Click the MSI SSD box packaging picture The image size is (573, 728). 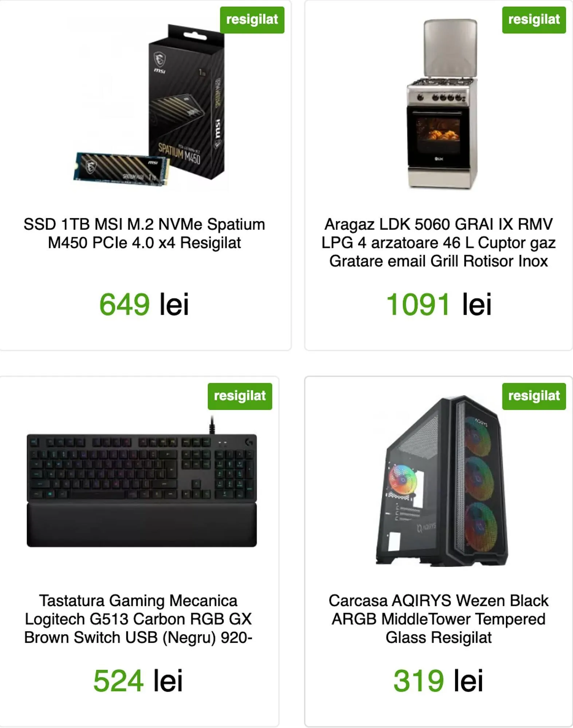187,102
